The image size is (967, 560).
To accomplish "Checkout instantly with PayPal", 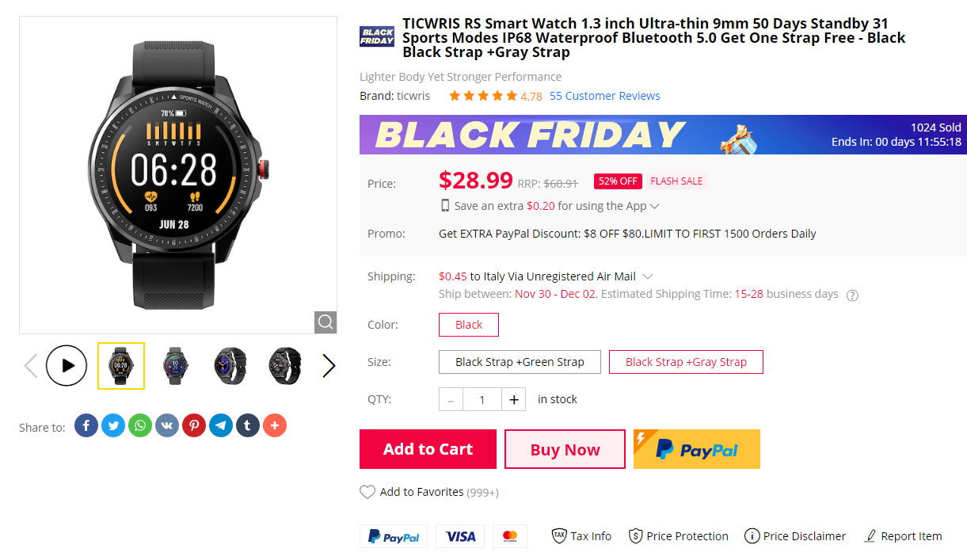I will pyautogui.click(x=696, y=449).
